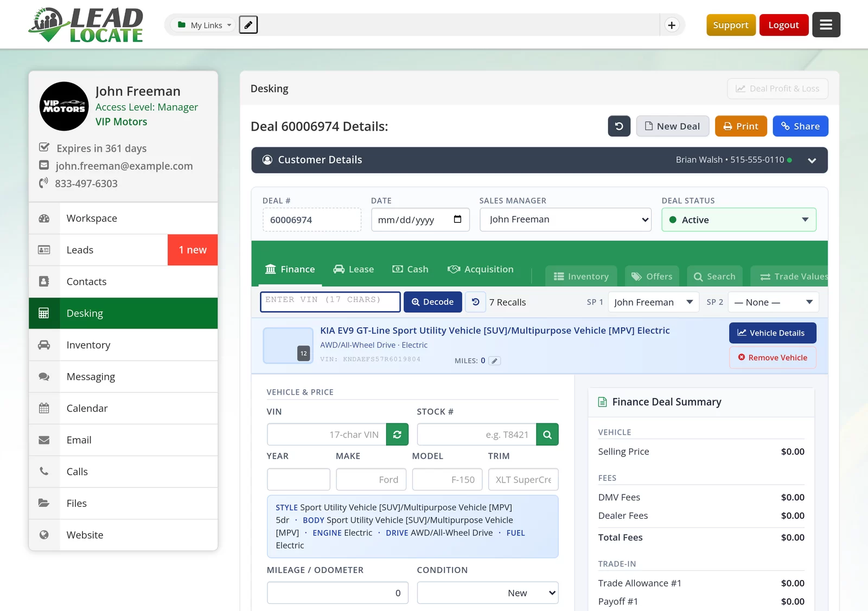Print the deal
This screenshot has height=611, width=868.
[x=741, y=126]
